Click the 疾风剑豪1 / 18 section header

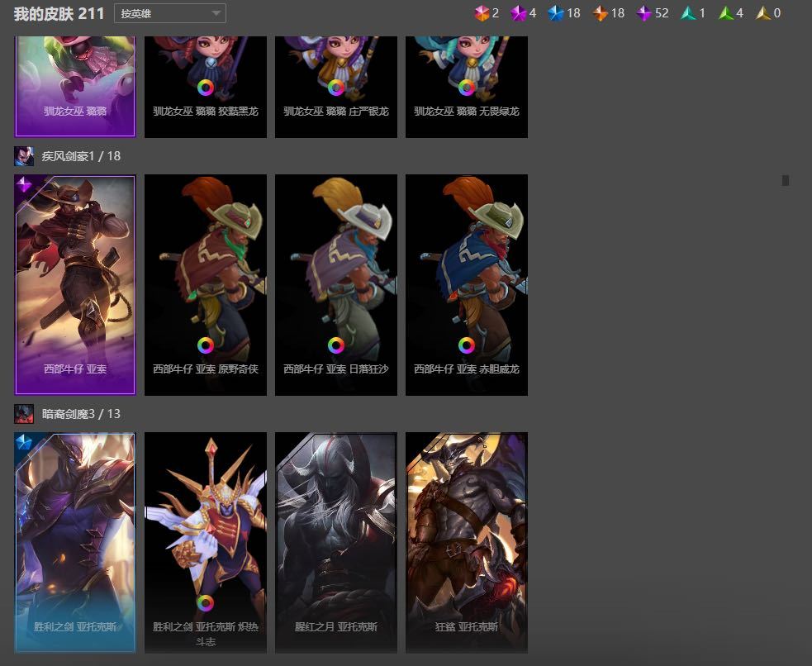click(81, 156)
